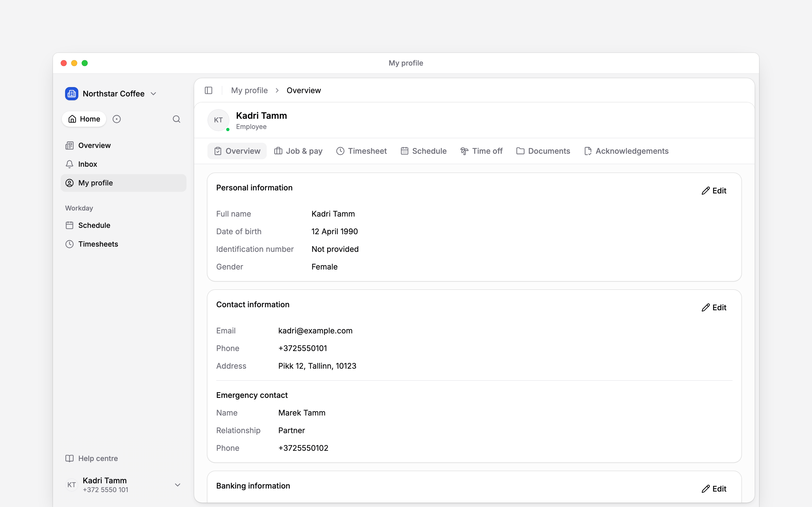Edit the Personal information section
This screenshot has width=812, height=507.
coord(714,191)
